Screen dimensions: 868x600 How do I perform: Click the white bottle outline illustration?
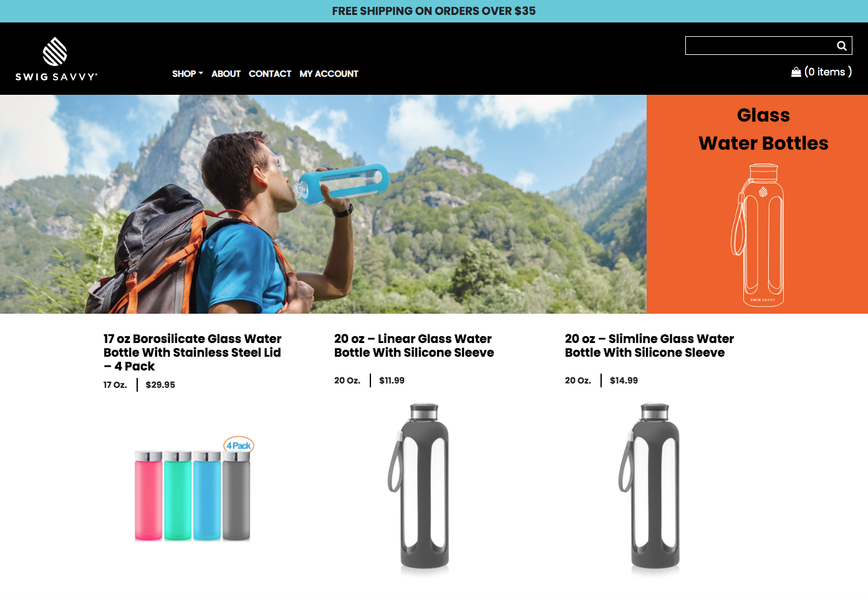(x=758, y=235)
